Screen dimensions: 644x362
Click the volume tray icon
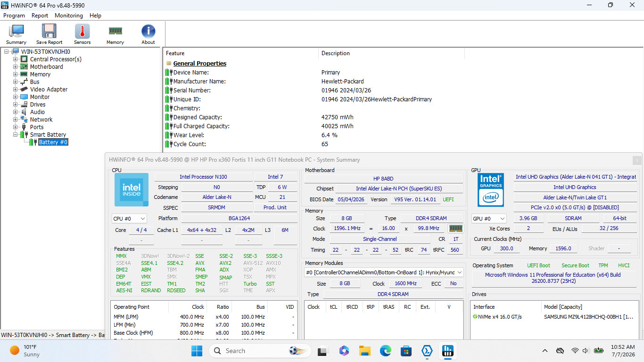[586, 351]
